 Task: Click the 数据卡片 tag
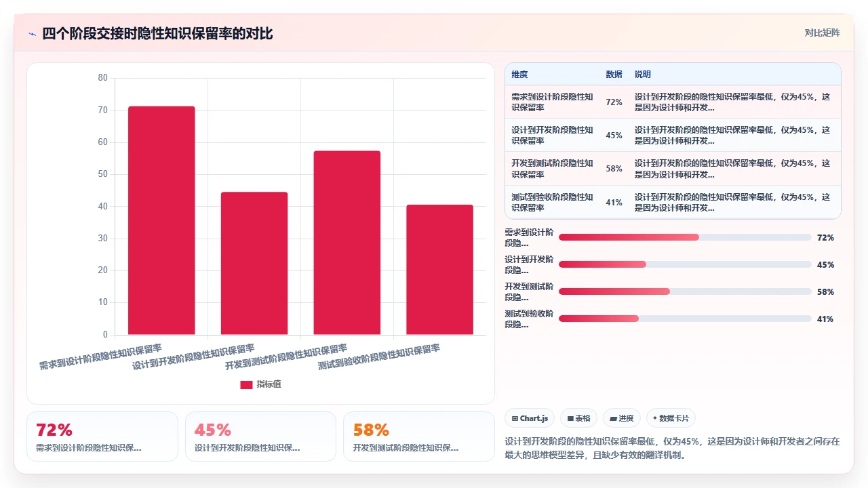tap(671, 418)
